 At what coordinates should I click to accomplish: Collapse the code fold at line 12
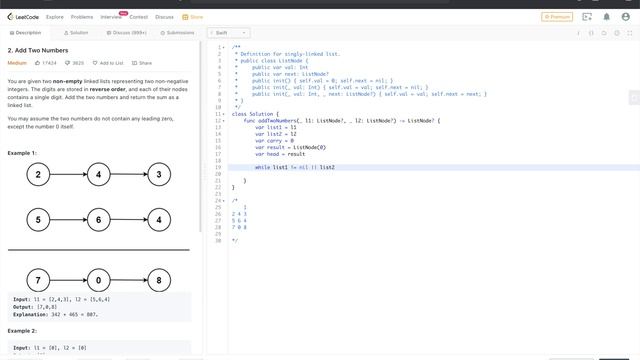[x=223, y=121]
